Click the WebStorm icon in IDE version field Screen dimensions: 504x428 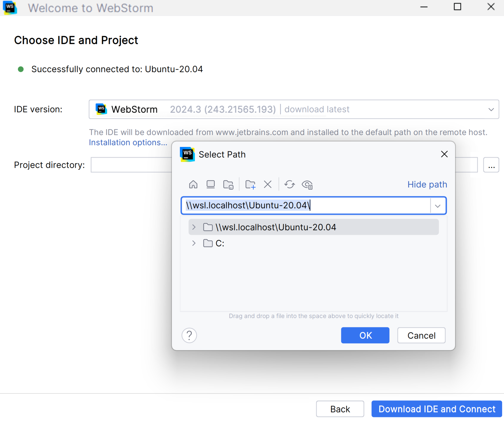pos(101,109)
